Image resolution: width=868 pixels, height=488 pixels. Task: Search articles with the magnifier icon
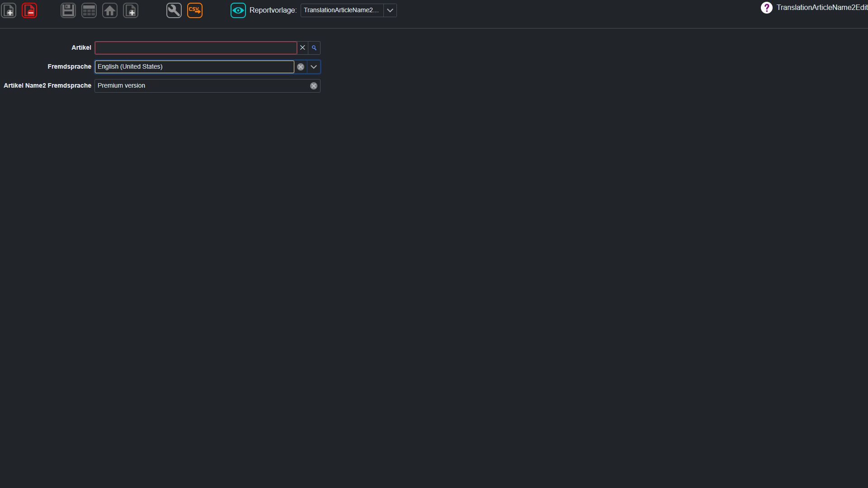314,47
